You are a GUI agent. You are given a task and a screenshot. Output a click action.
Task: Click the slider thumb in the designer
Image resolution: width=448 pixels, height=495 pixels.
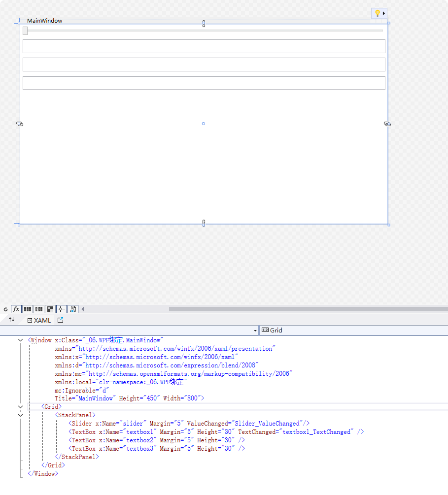coord(25,31)
